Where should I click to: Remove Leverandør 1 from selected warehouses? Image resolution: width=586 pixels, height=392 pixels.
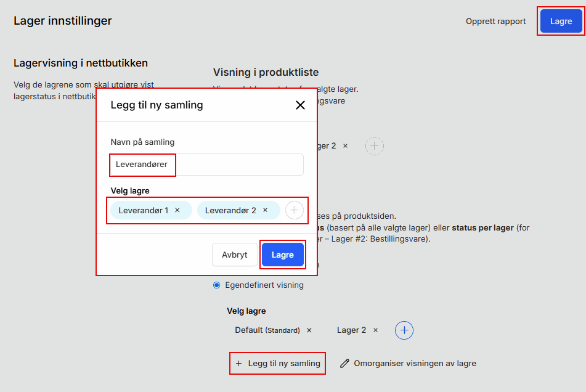tap(177, 210)
